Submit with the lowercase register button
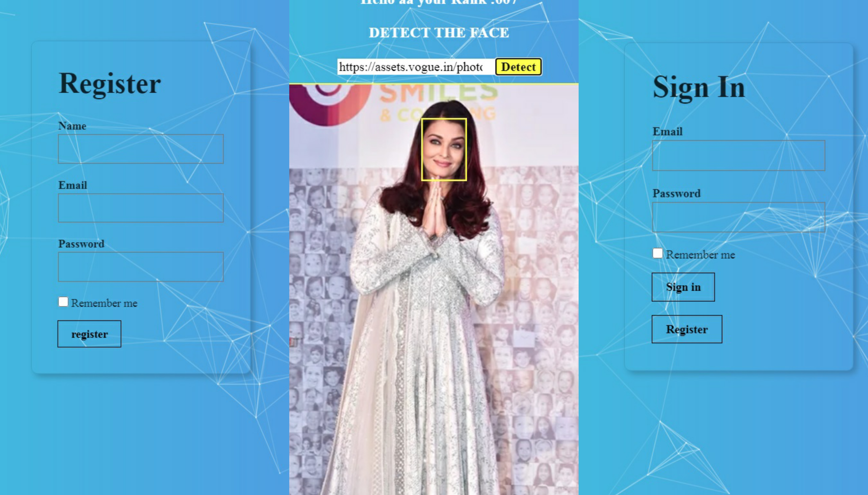Viewport: 868px width, 495px height. pyautogui.click(x=89, y=334)
